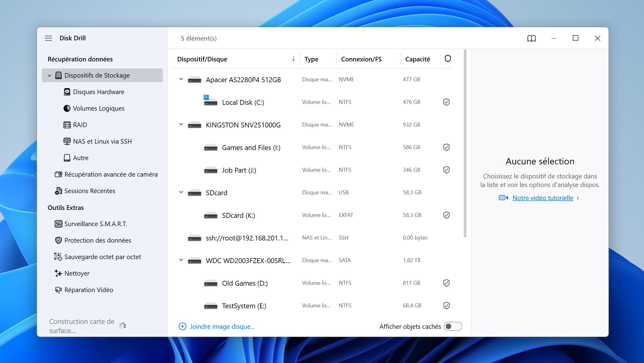
Task: Select Games and Files (I:) volume
Action: click(x=313, y=147)
